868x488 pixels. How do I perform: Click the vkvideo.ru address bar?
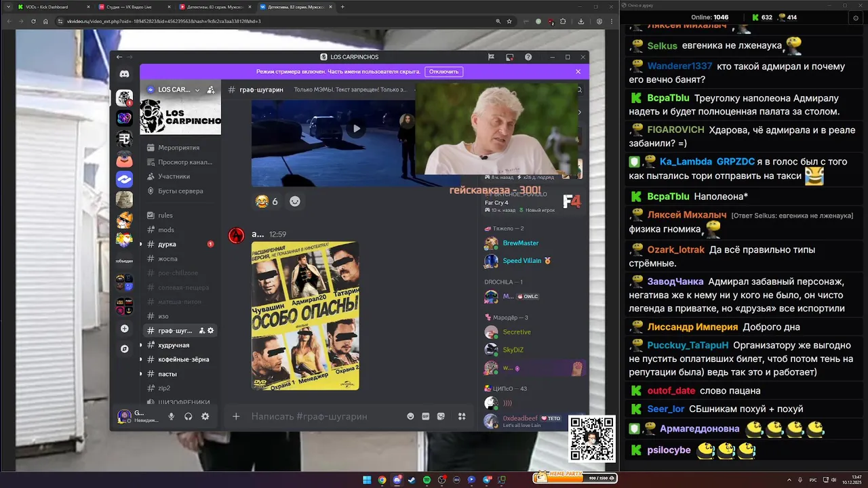point(271,21)
